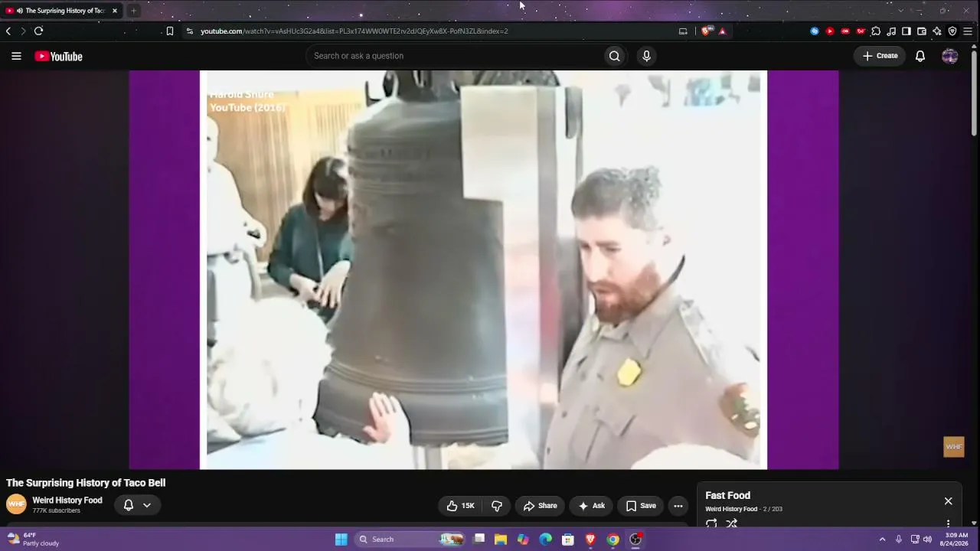This screenshot has width=980, height=551.
Task: Toggle loop playlist
Action: (711, 523)
